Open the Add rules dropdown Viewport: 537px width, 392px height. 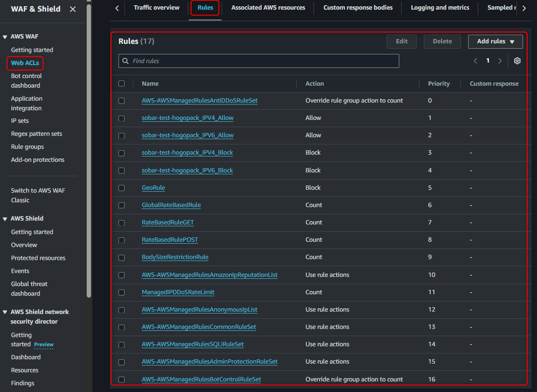pos(495,41)
